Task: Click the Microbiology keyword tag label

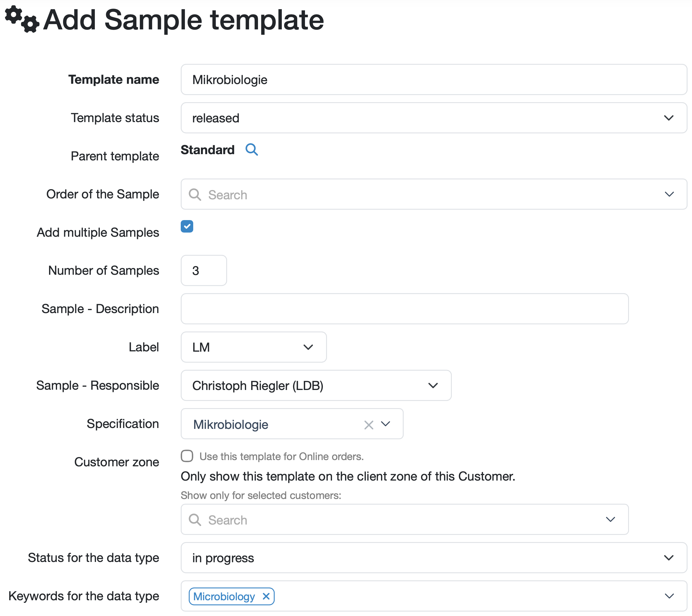Action: [224, 596]
